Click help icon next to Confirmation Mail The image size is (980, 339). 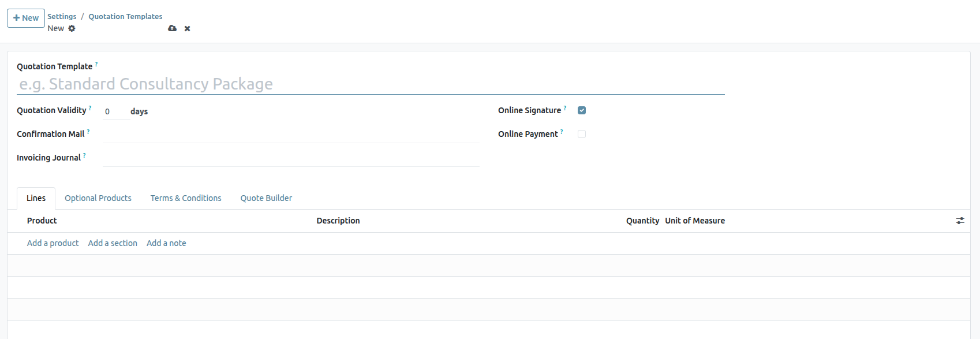coord(88,132)
